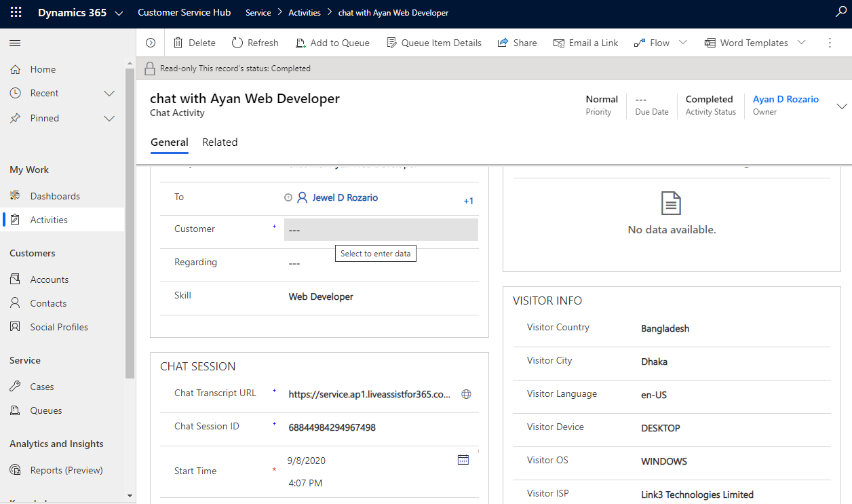Image resolution: width=852 pixels, height=504 pixels.
Task: Click the Visitor ISP value Link3 Technologies Limited
Action: (x=697, y=495)
